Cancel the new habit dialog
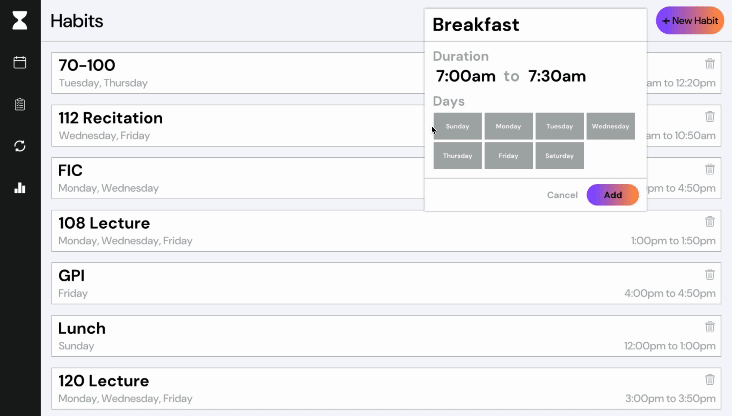Screen dimensions: 732x416 pos(562,195)
